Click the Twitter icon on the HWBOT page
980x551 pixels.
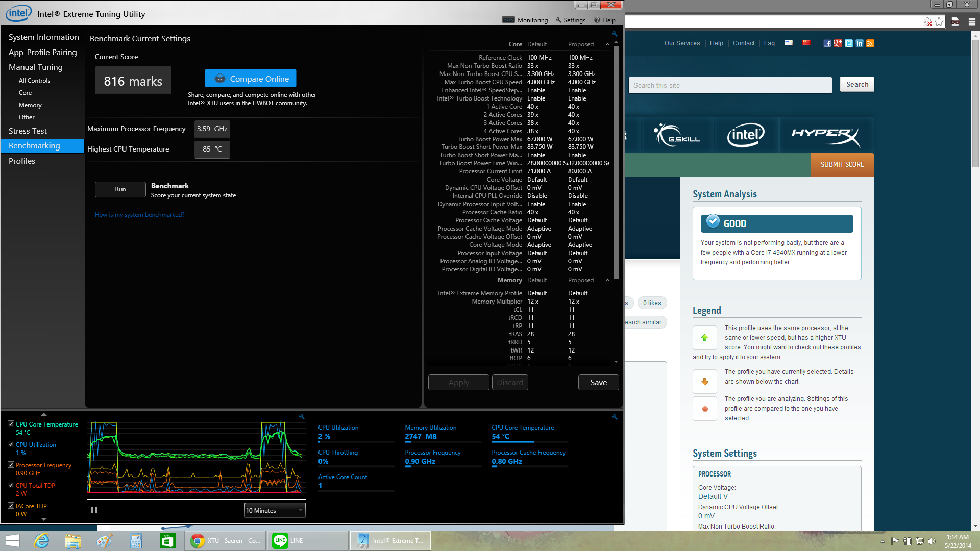point(848,43)
